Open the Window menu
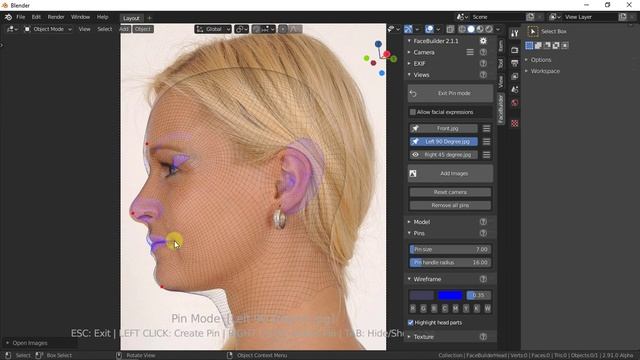 (80, 17)
